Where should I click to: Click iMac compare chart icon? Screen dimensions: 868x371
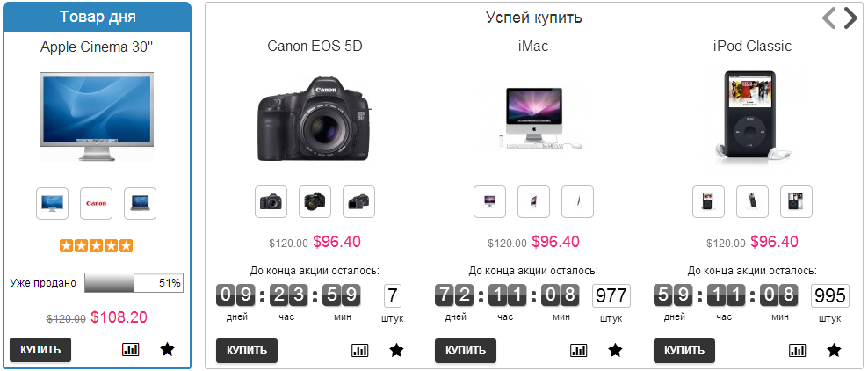point(578,351)
